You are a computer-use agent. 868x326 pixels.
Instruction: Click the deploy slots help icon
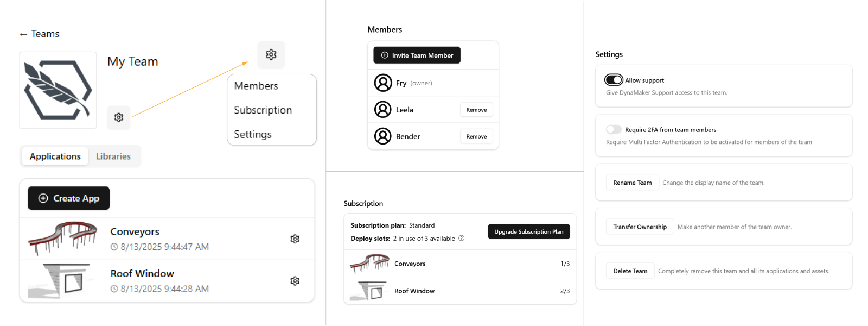pos(462,238)
